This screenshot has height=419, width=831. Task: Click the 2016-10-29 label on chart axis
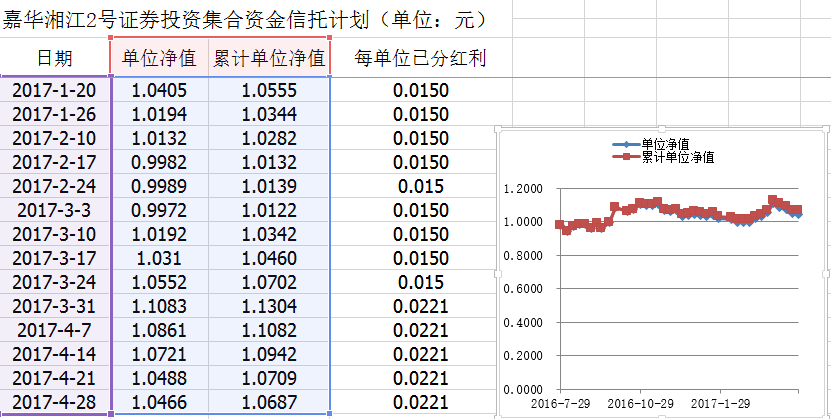point(640,402)
